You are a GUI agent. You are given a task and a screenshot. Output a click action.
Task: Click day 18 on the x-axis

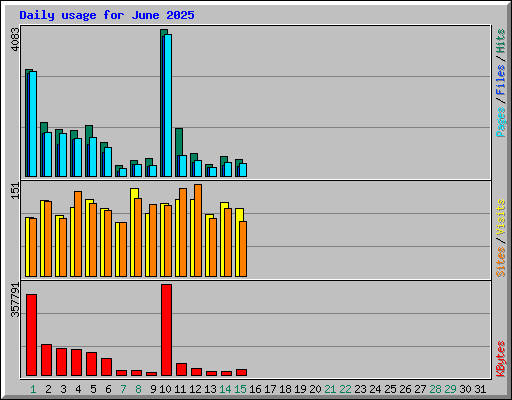[x=285, y=389]
